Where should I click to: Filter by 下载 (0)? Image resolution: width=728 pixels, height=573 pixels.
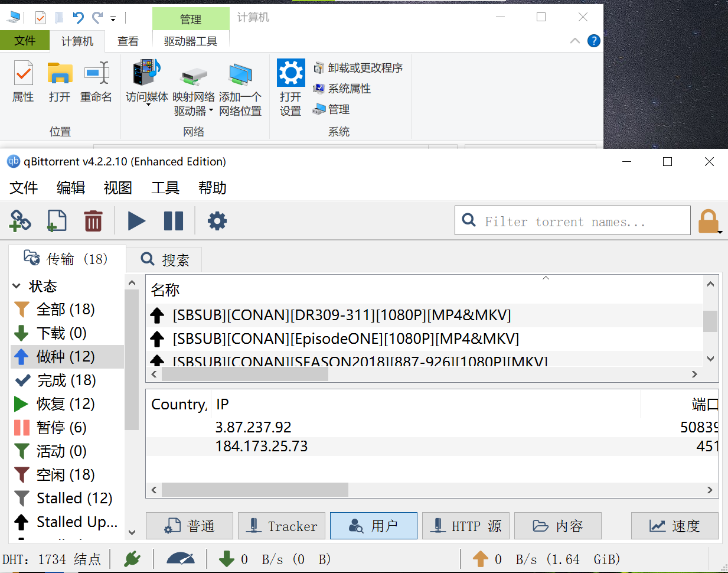(x=67, y=333)
